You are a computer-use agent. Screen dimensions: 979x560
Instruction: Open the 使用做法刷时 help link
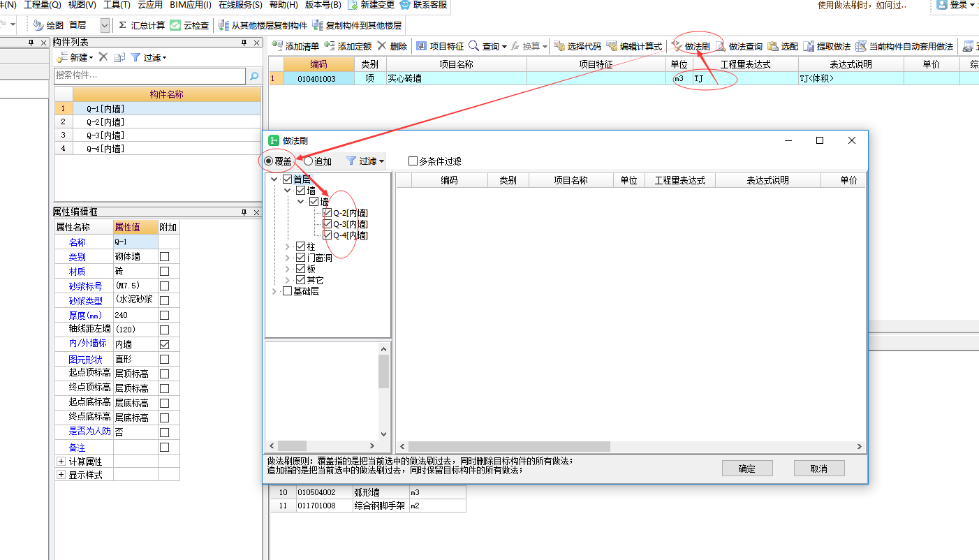861,5
